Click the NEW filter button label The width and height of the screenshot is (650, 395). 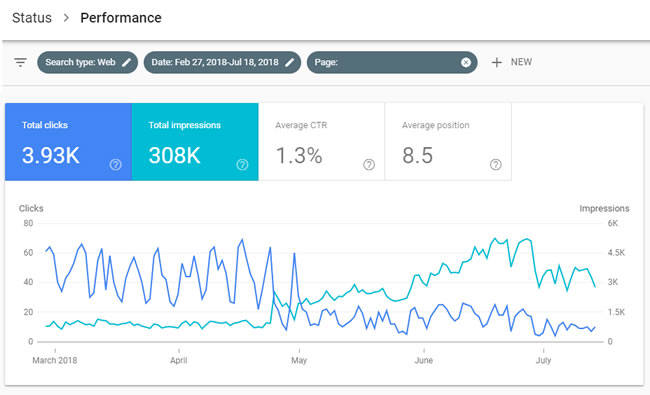coord(521,62)
